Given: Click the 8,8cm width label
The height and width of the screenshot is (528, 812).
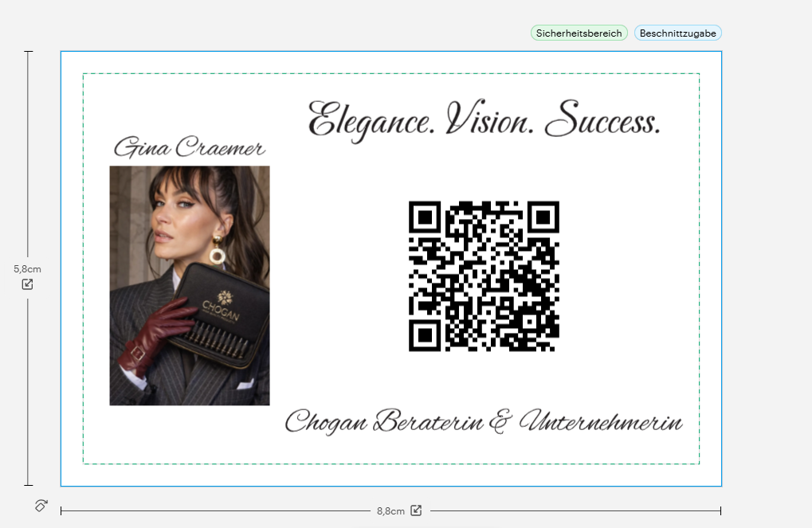Looking at the screenshot, I should (390, 511).
